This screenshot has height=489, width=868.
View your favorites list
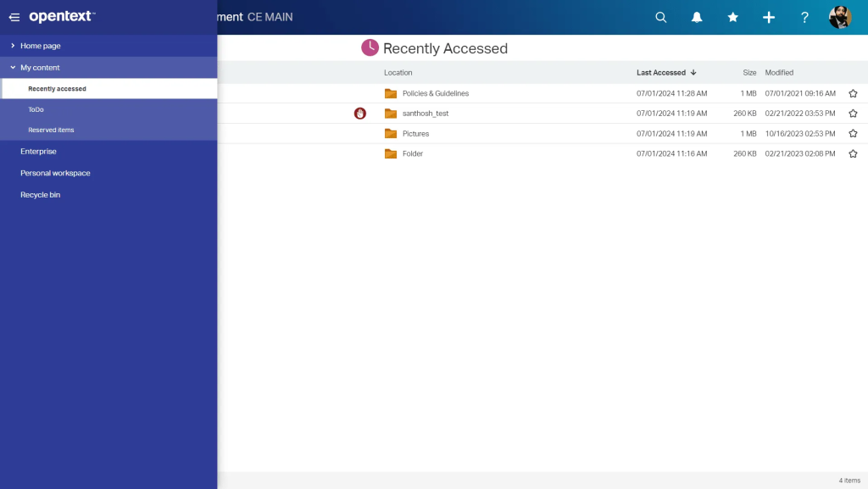[x=732, y=17]
